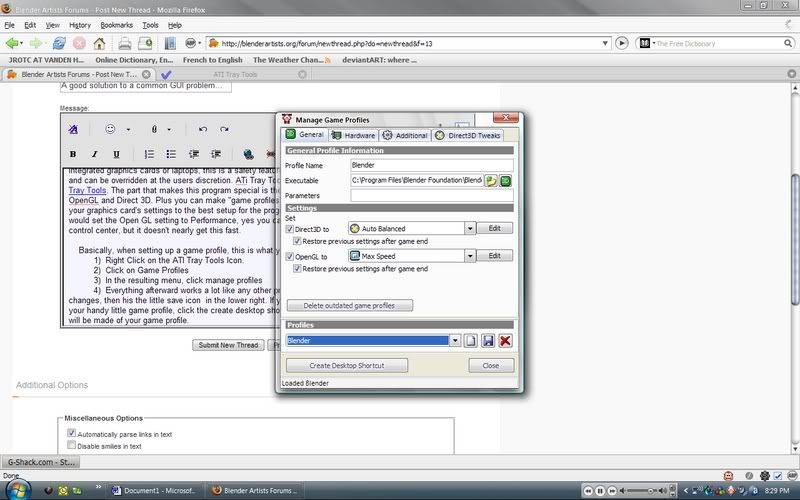Image resolution: width=800 pixels, height=500 pixels.
Task: Open the attachment dropdown arrow in editor
Action: (169, 130)
